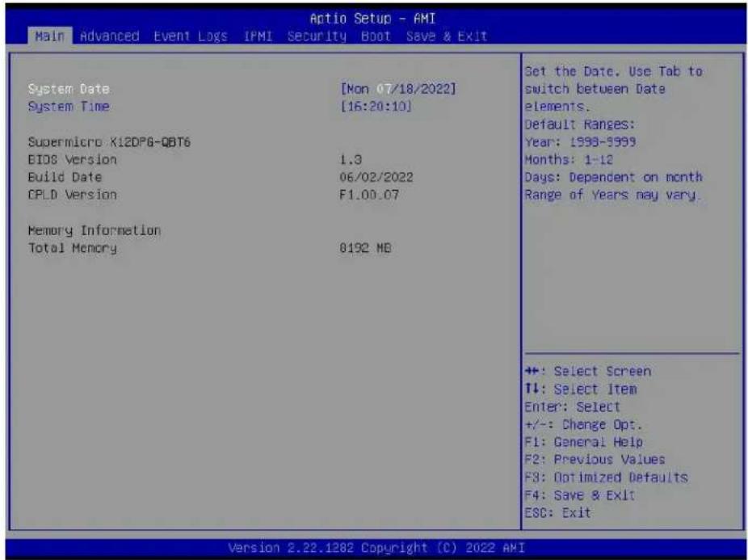The image size is (748, 560).
Task: Open the Security tab
Action: pyautogui.click(x=317, y=36)
